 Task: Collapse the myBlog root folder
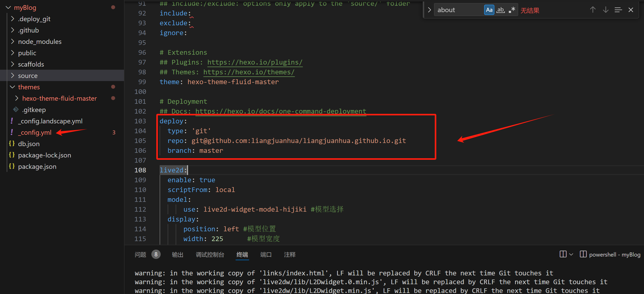pyautogui.click(x=8, y=8)
